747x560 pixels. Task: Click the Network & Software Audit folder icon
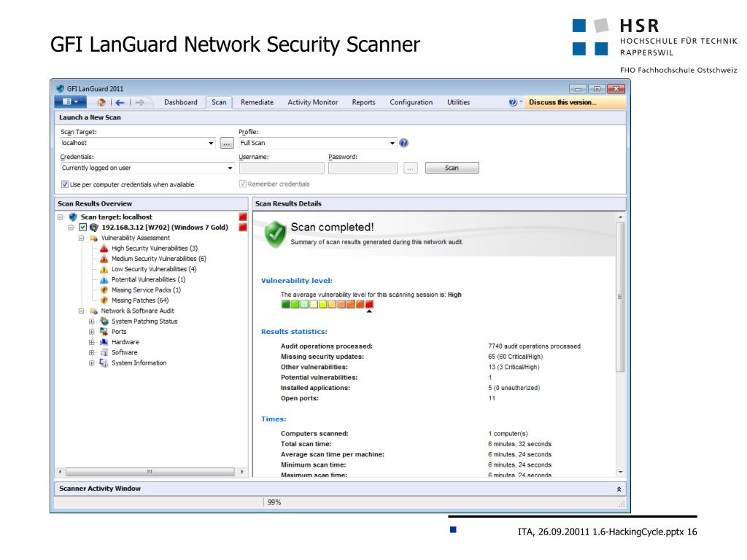coord(94,311)
